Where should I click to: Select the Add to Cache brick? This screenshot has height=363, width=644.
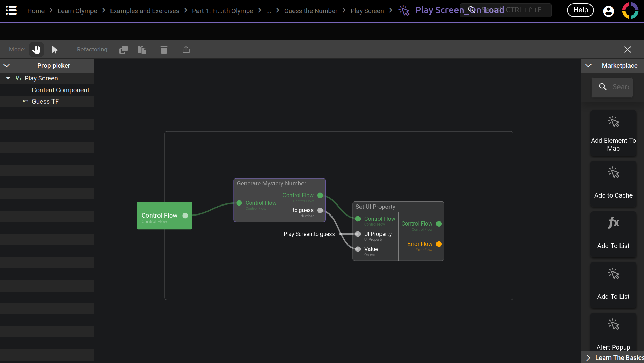pos(613,184)
